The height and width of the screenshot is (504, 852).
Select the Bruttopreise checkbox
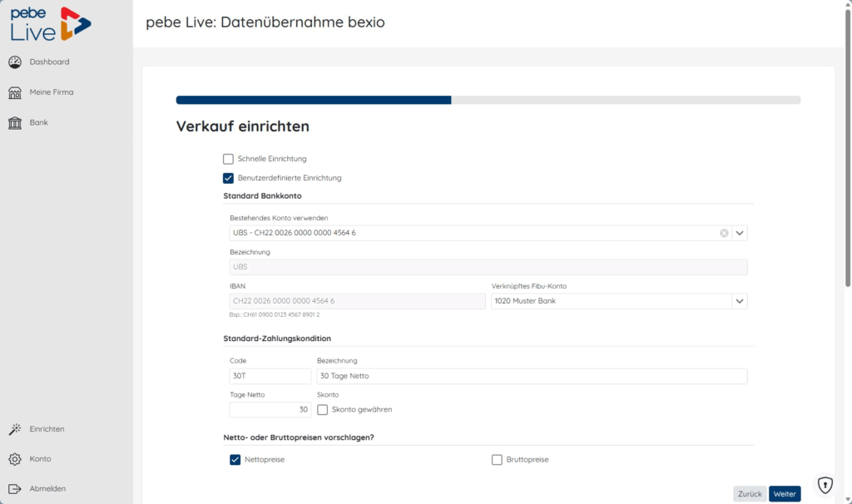497,460
